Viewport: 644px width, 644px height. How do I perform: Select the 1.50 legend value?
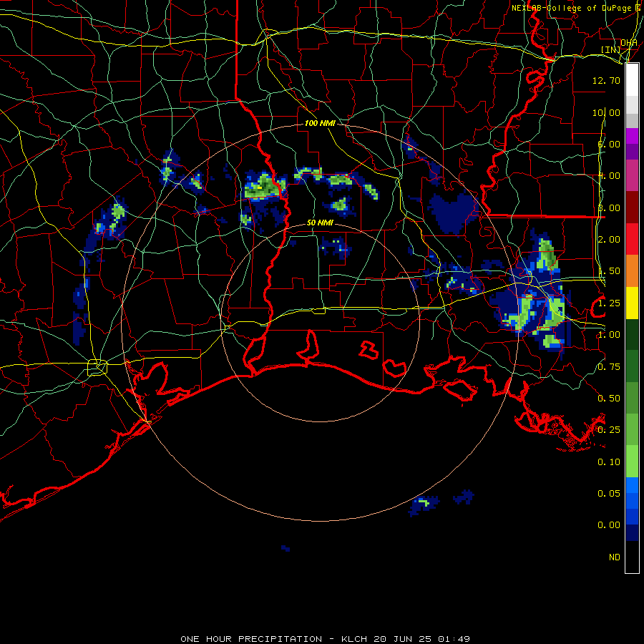(609, 271)
